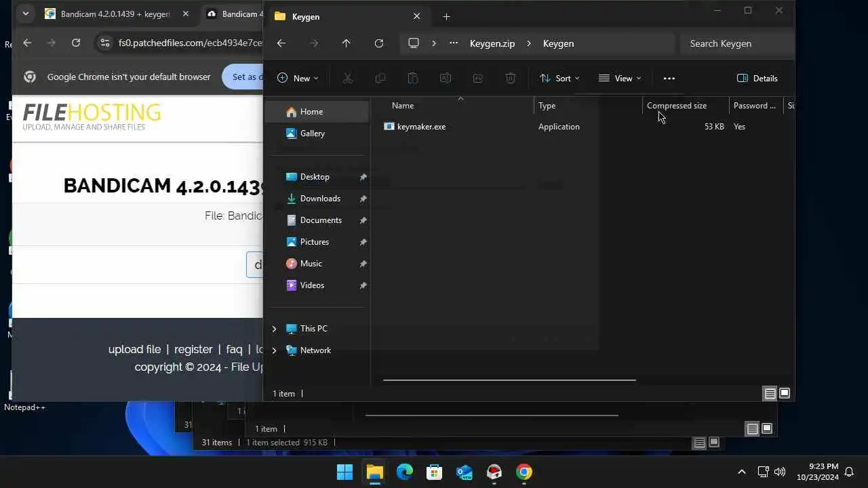Viewport: 868px width, 488px height.
Task: Open the New dropdown menu
Action: point(298,79)
